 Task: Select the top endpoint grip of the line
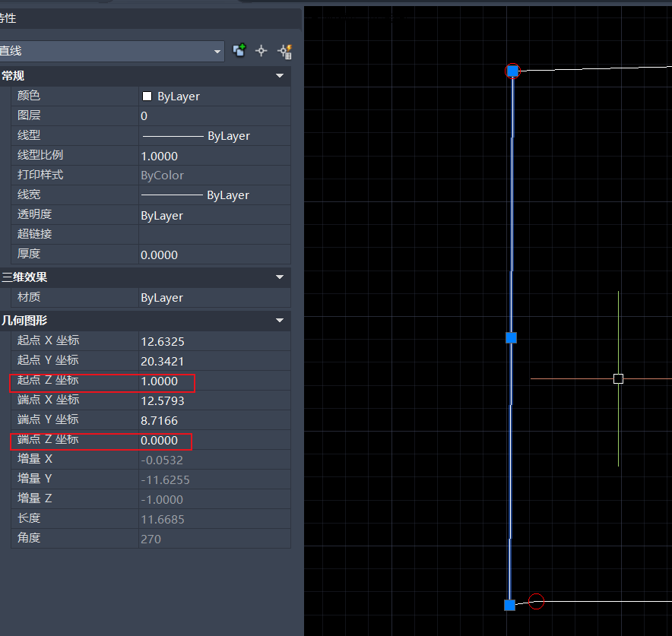click(x=512, y=71)
